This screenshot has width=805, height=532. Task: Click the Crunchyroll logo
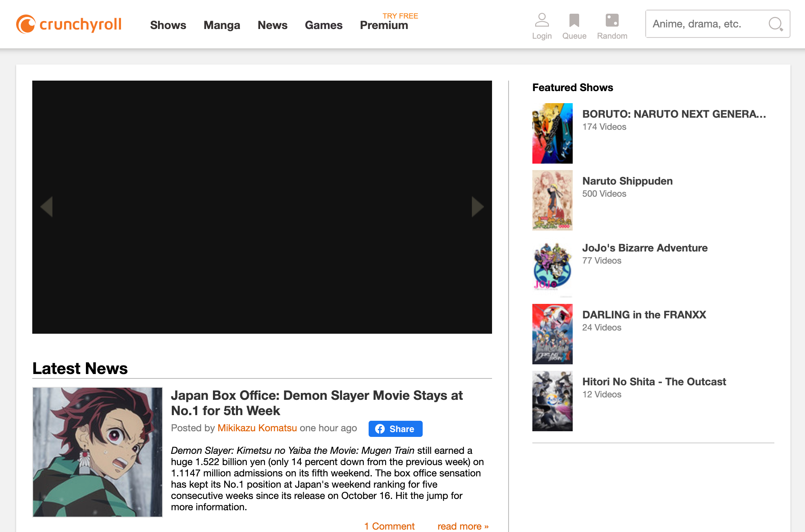(x=69, y=24)
